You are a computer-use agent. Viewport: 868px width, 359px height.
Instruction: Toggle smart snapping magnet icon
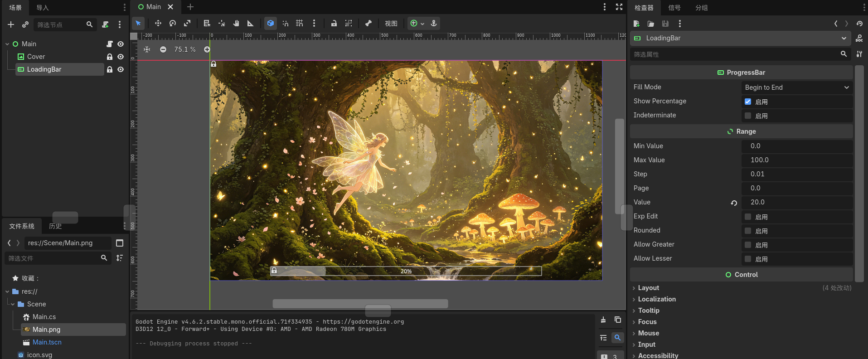pos(285,24)
